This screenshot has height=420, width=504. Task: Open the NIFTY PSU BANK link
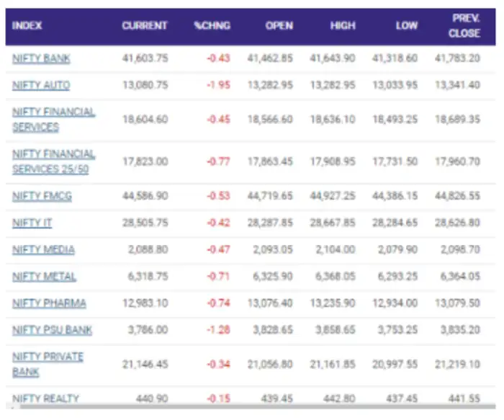(x=52, y=330)
